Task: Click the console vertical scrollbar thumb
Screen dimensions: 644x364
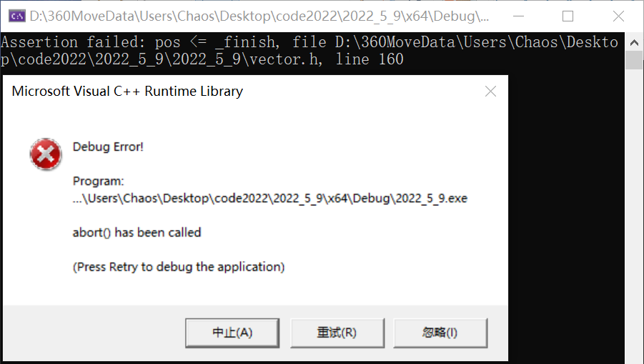Action: pos(634,61)
